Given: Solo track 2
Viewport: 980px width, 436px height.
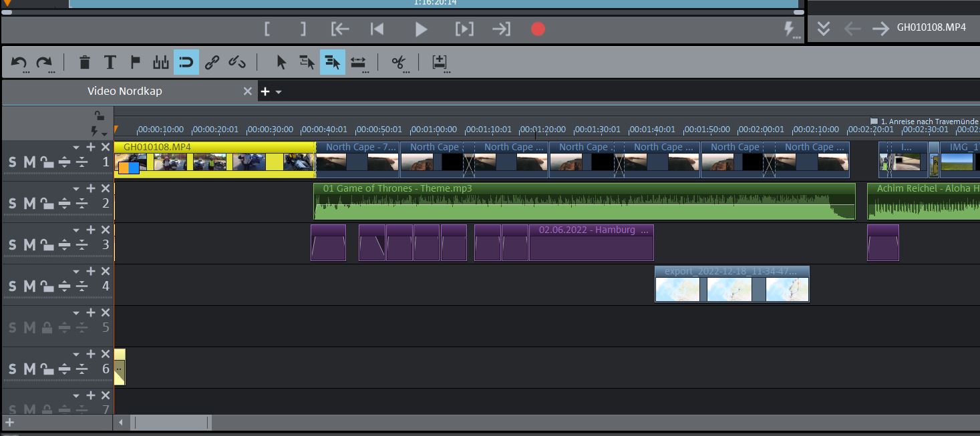Looking at the screenshot, I should (13, 204).
